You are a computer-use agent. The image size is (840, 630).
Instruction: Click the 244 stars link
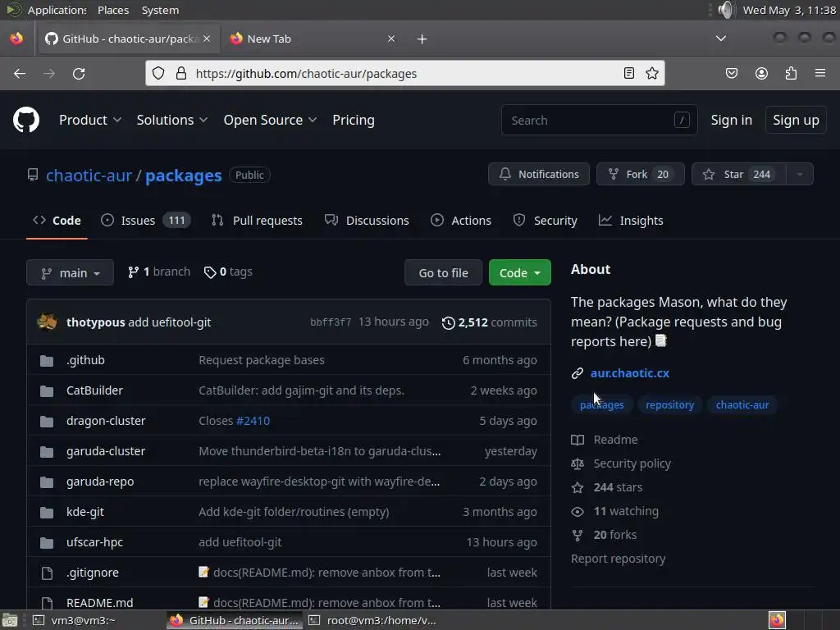618,487
